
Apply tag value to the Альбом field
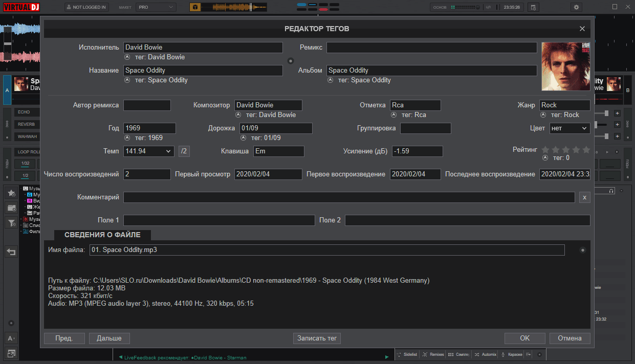pyautogui.click(x=330, y=80)
